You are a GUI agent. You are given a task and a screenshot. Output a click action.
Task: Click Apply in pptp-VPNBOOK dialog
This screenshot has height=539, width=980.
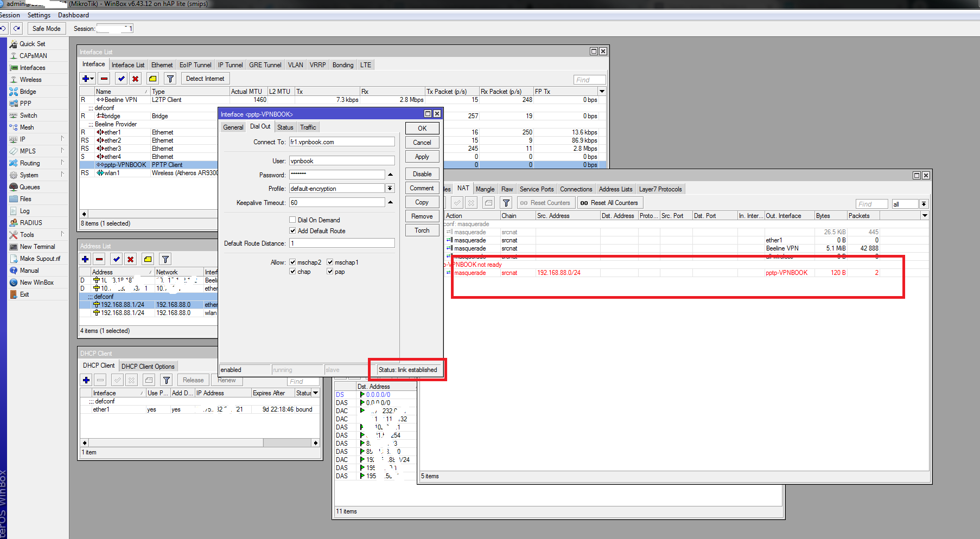422,157
